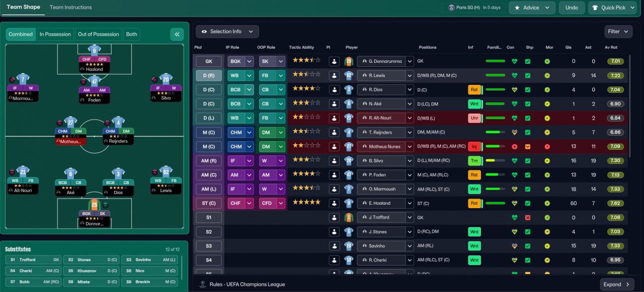Open player instructions icon for G. Donnarumma row
This screenshot has width=644, height=292.
pos(334,61)
